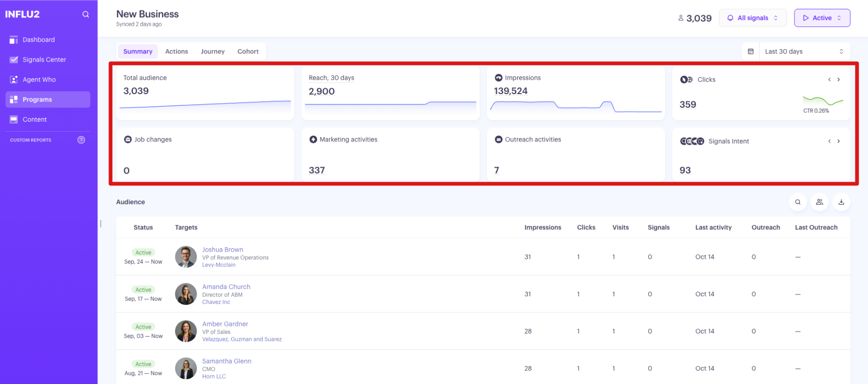The width and height of the screenshot is (868, 384).
Task: Open the Levy-Mcclain company link
Action: click(219, 265)
